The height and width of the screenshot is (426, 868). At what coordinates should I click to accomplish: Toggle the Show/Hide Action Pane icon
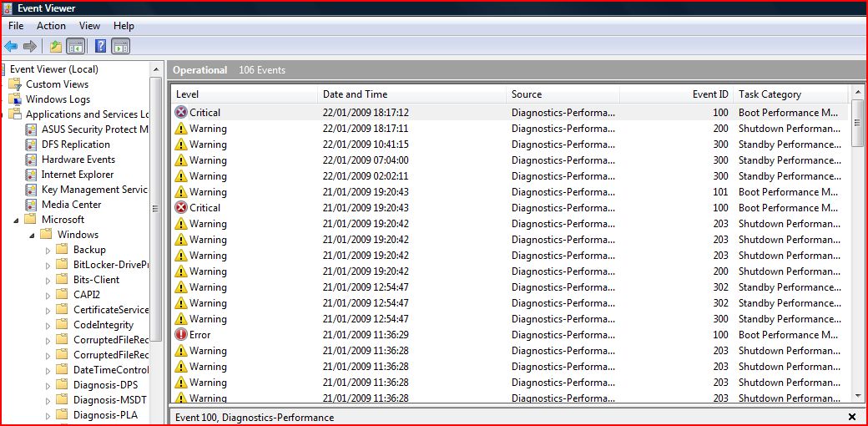pos(121,47)
